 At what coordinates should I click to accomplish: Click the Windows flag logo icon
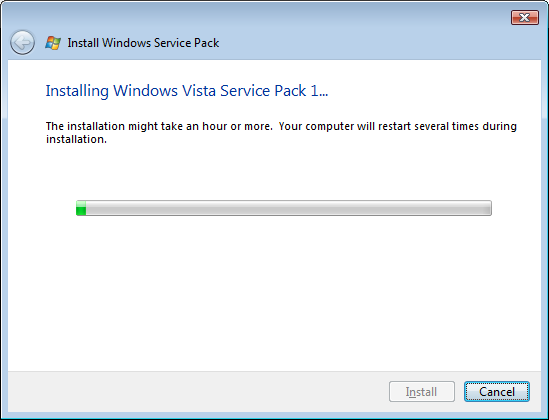point(53,43)
